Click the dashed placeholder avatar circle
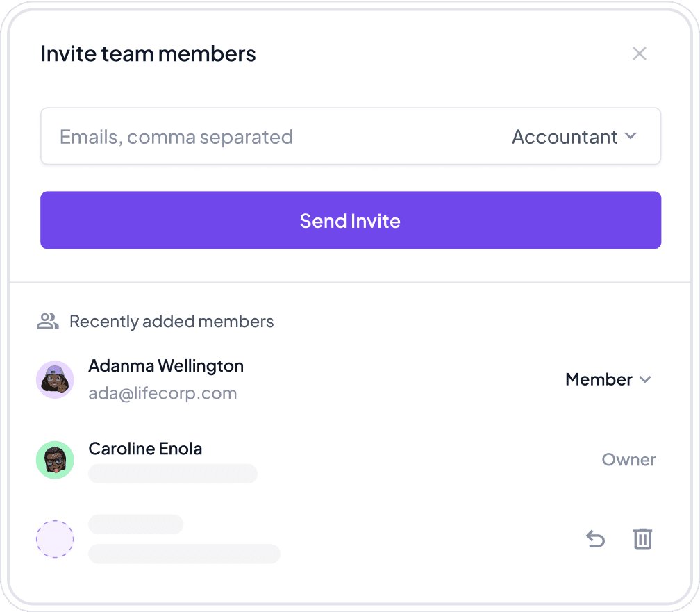This screenshot has height=612, width=700. 55,539
